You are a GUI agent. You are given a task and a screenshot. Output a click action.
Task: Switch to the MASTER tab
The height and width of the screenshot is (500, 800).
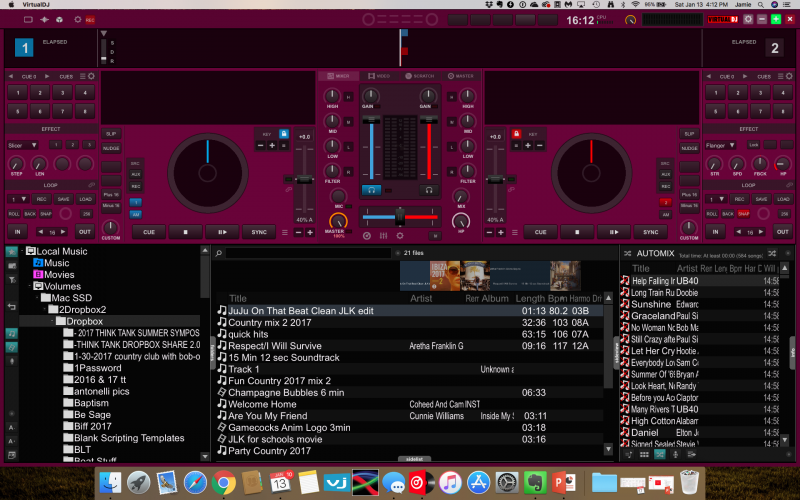[461, 76]
